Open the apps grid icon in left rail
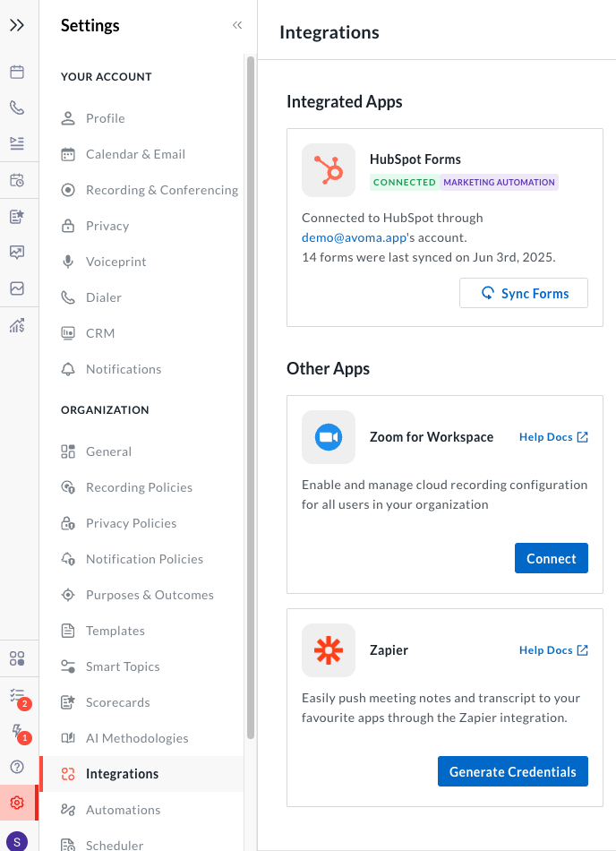The height and width of the screenshot is (851, 616). click(x=19, y=658)
